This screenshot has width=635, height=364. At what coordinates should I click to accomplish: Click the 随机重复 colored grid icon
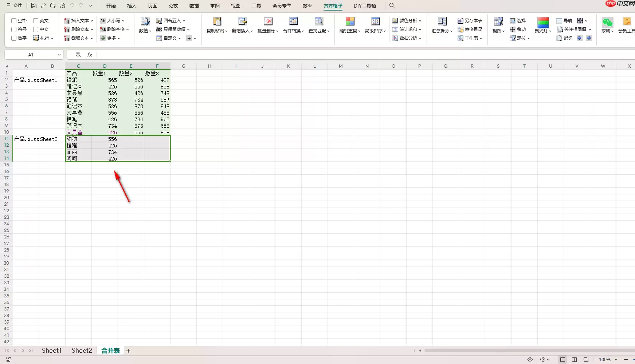tap(350, 21)
